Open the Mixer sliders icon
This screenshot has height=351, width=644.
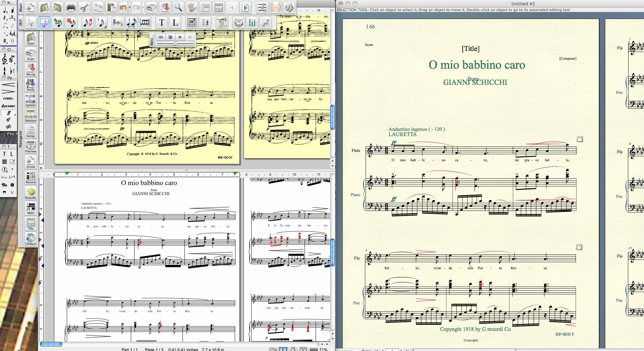click(262, 7)
